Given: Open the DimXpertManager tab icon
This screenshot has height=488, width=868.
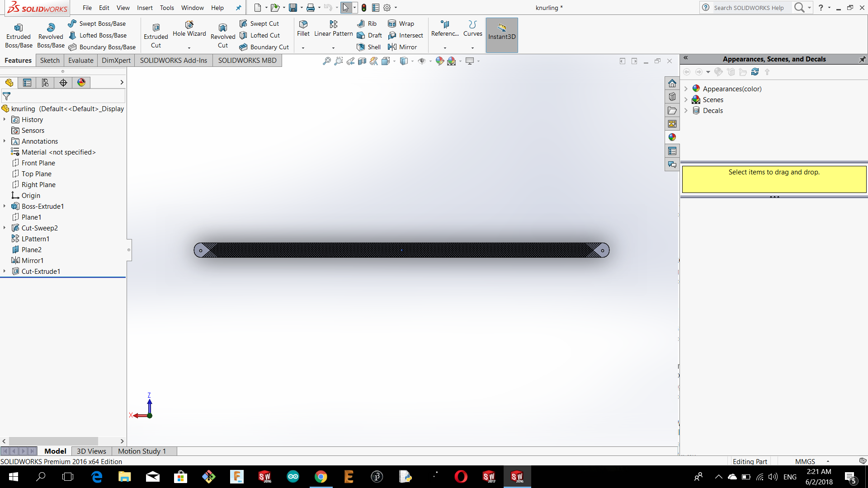Looking at the screenshot, I should pos(63,82).
